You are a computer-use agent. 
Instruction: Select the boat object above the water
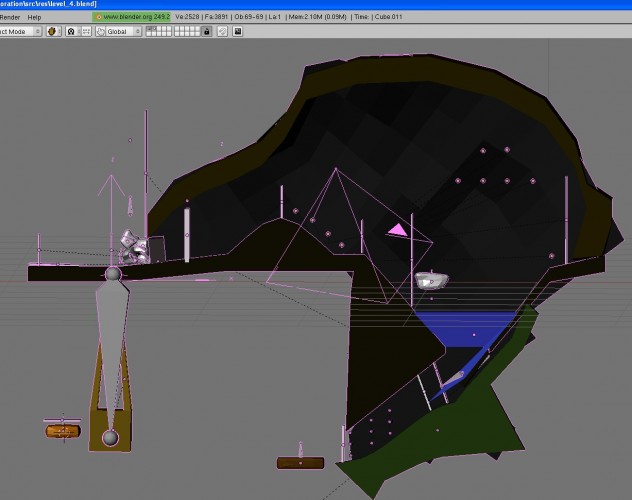point(431,280)
